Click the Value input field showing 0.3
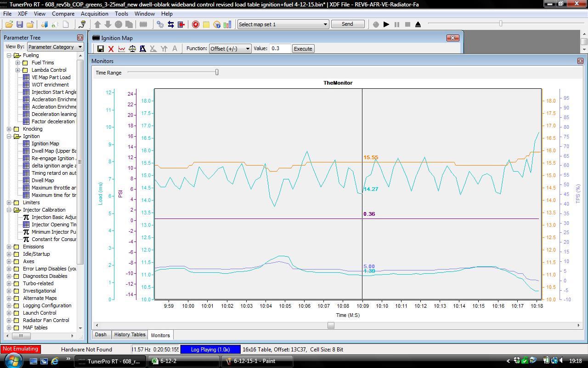The height and width of the screenshot is (368, 588). click(x=280, y=48)
